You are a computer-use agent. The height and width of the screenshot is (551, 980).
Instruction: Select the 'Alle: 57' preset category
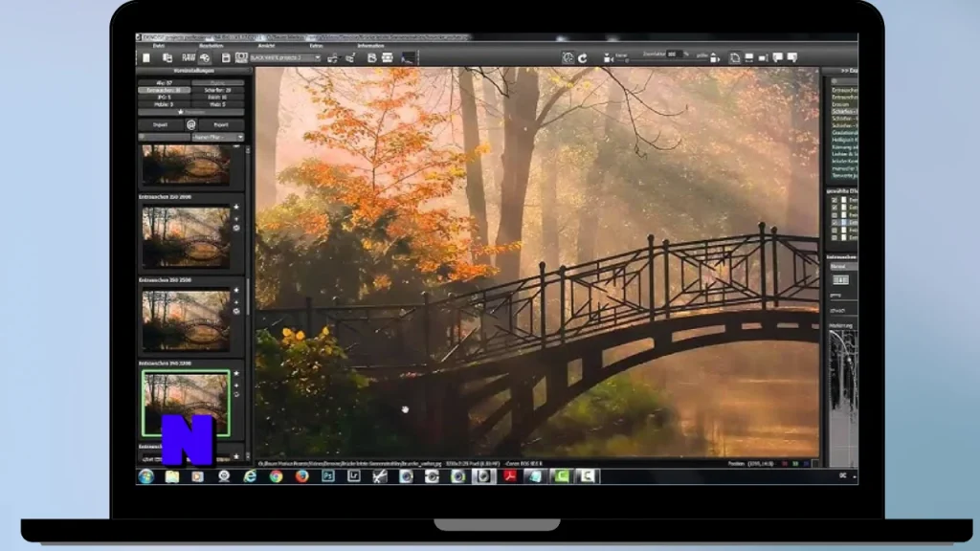tap(164, 82)
